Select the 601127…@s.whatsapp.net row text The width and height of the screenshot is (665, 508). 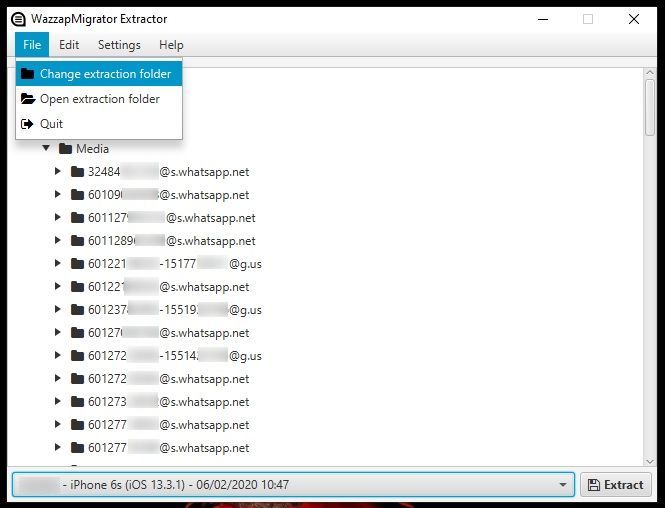pos(172,218)
